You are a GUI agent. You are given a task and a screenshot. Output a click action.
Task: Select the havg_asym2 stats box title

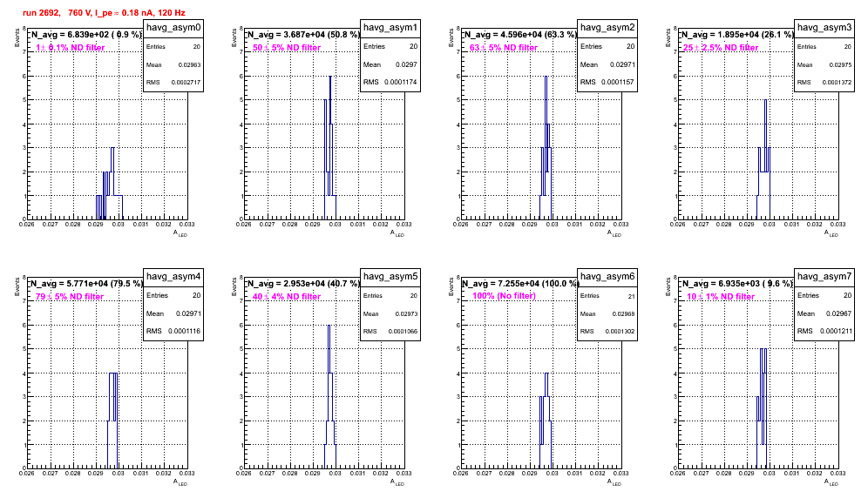point(607,27)
